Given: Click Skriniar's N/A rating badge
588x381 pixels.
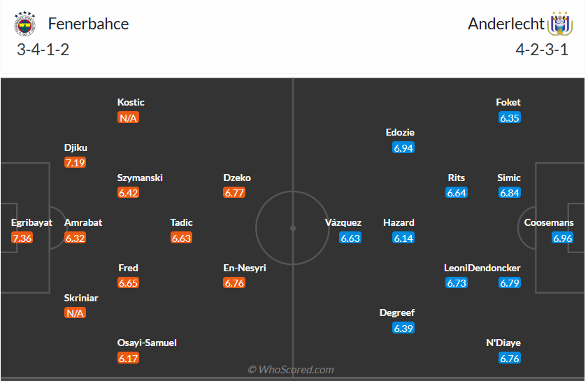Looking at the screenshot, I should point(76,313).
